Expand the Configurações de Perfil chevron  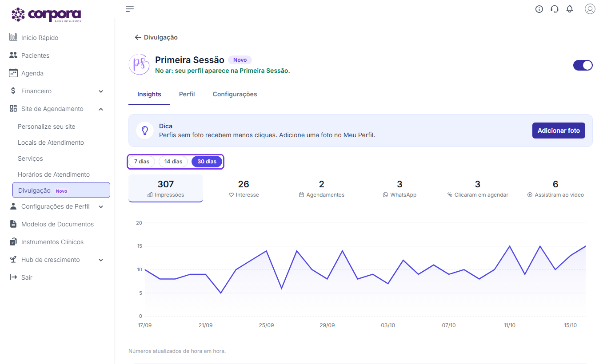pyautogui.click(x=101, y=207)
